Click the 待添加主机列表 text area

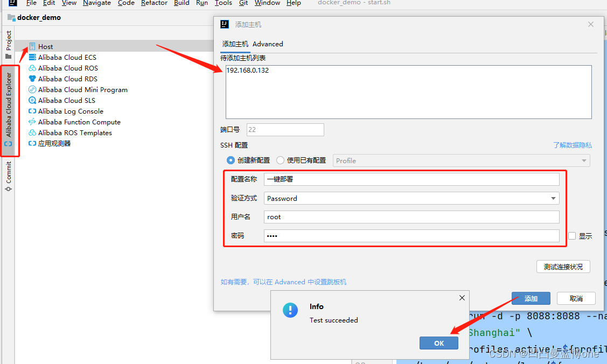click(409, 92)
